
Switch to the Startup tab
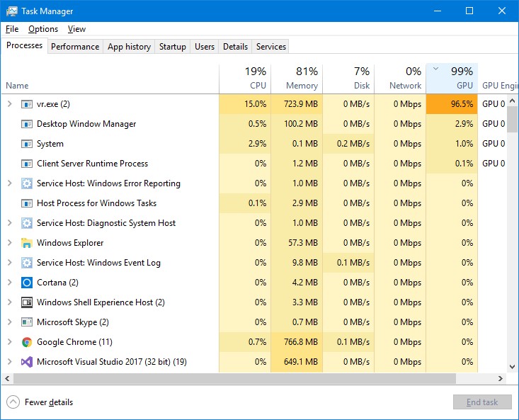[x=173, y=47]
